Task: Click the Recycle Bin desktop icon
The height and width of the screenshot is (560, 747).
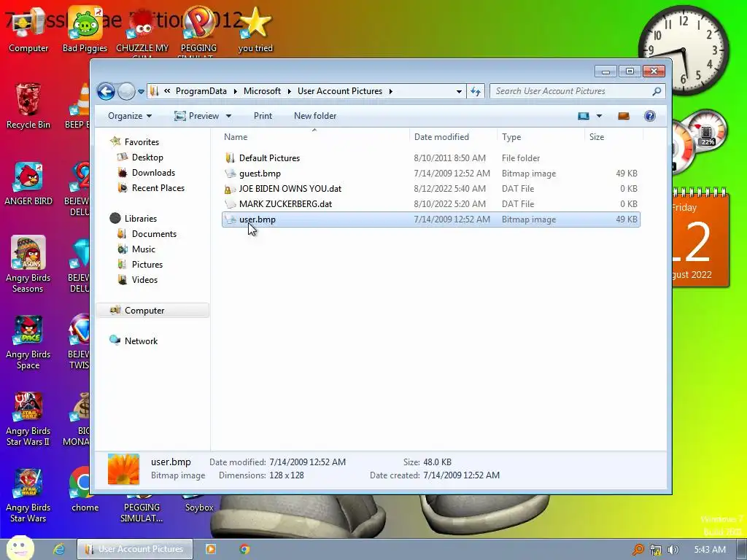Action: click(28, 106)
